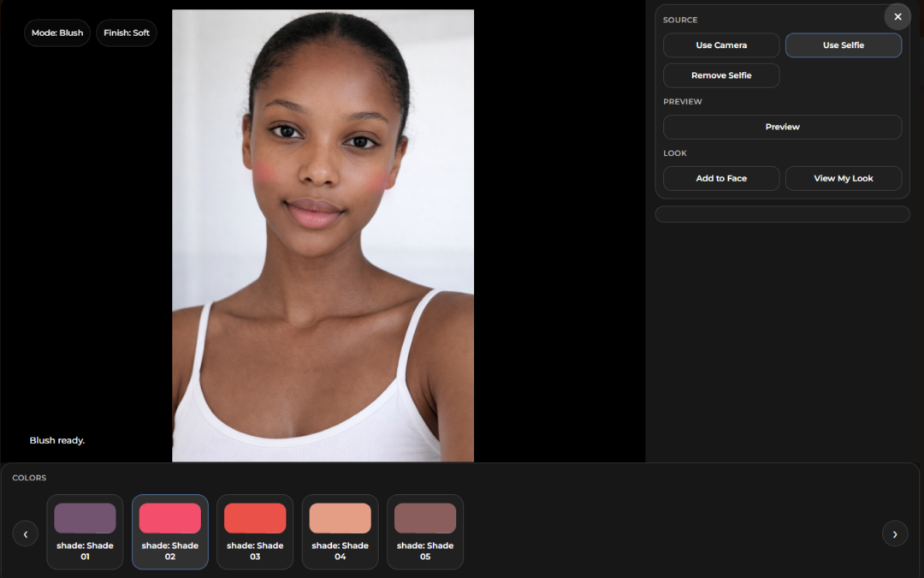This screenshot has height=578, width=924.
Task: Click the selfie preview image
Action: coord(323,235)
